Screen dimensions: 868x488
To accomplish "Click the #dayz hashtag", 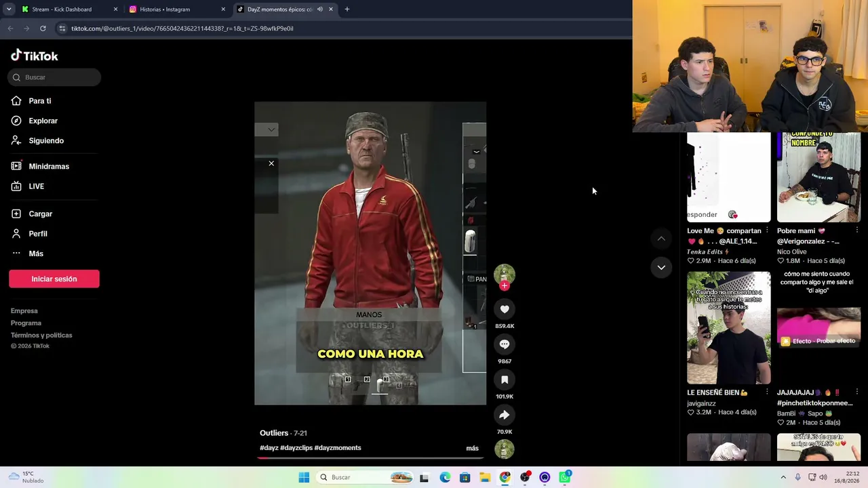I will [269, 448].
